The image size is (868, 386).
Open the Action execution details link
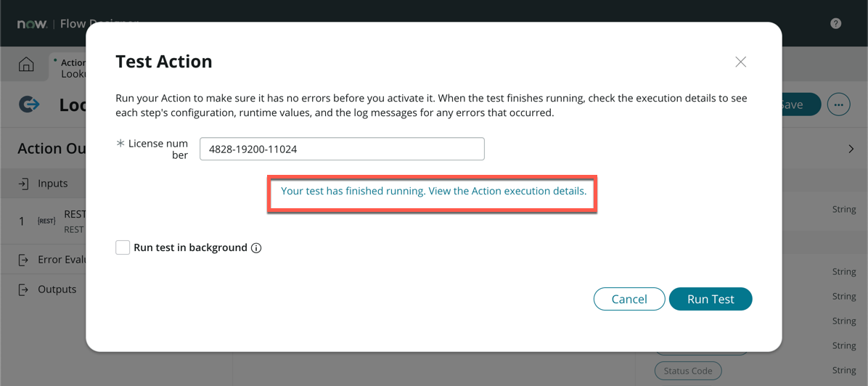coord(433,192)
